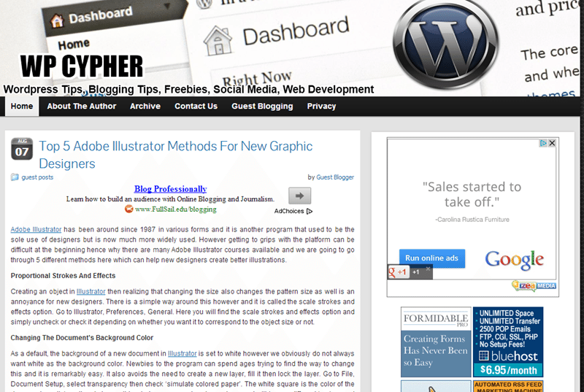Click the site tagline text in header
Viewport: 584px width, 392px height.
click(188, 89)
